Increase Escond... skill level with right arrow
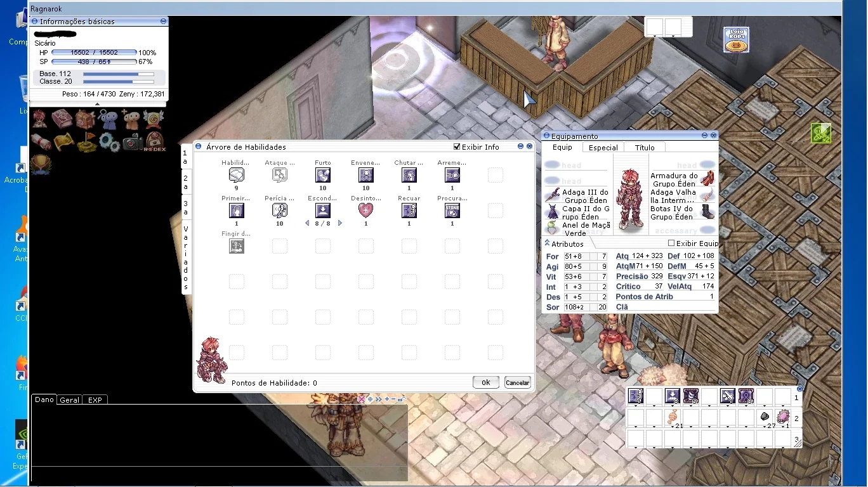This screenshot has width=868, height=487. pos(340,223)
